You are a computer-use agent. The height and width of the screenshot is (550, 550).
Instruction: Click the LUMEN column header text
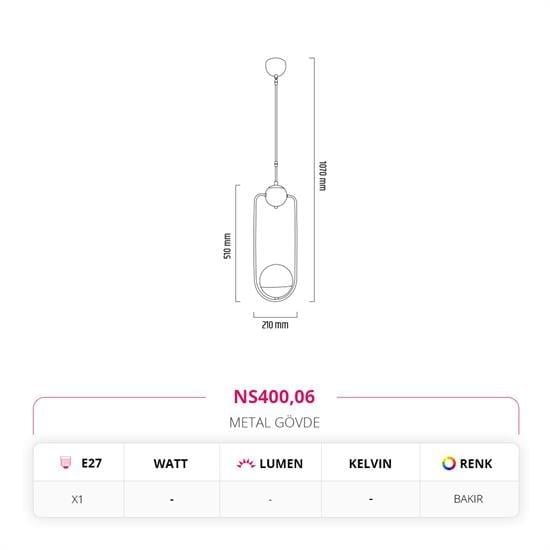click(x=281, y=464)
